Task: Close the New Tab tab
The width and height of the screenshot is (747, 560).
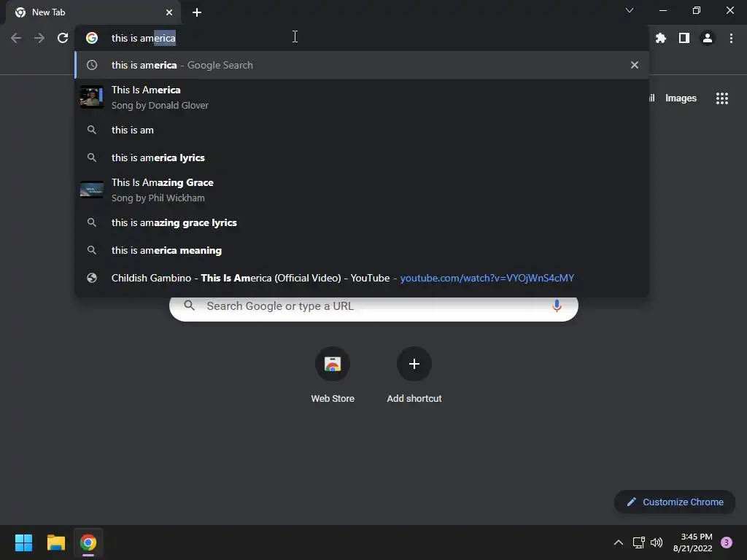Action: (169, 12)
